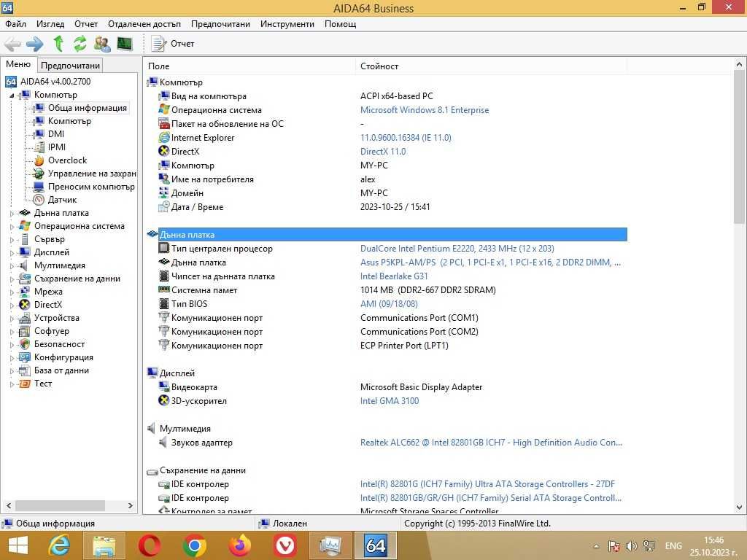
Task: Switch to the Меню sidebar tab
Action: 18,64
